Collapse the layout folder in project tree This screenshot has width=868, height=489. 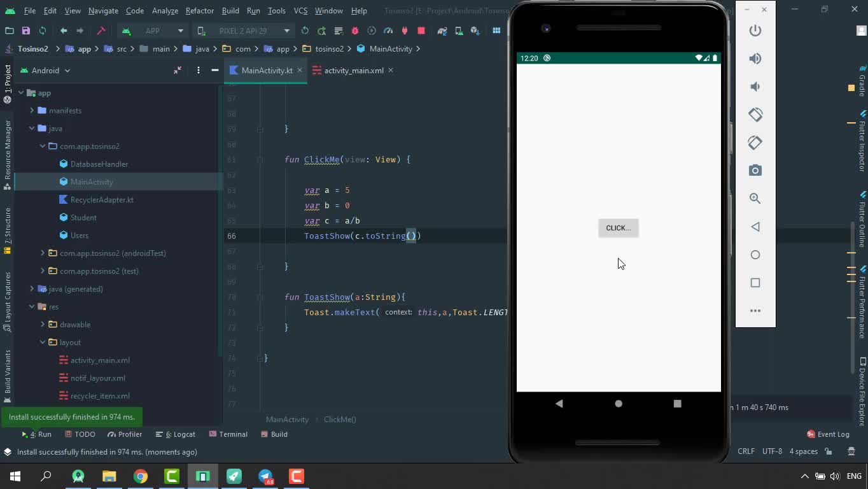pos(43,343)
